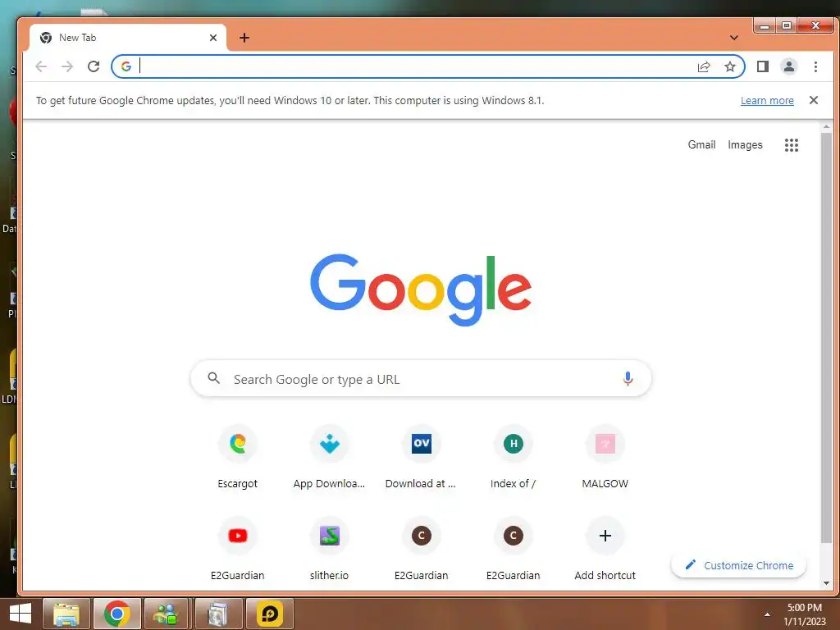Open the Google apps grid
Screen dimensions: 840x630
792,144
